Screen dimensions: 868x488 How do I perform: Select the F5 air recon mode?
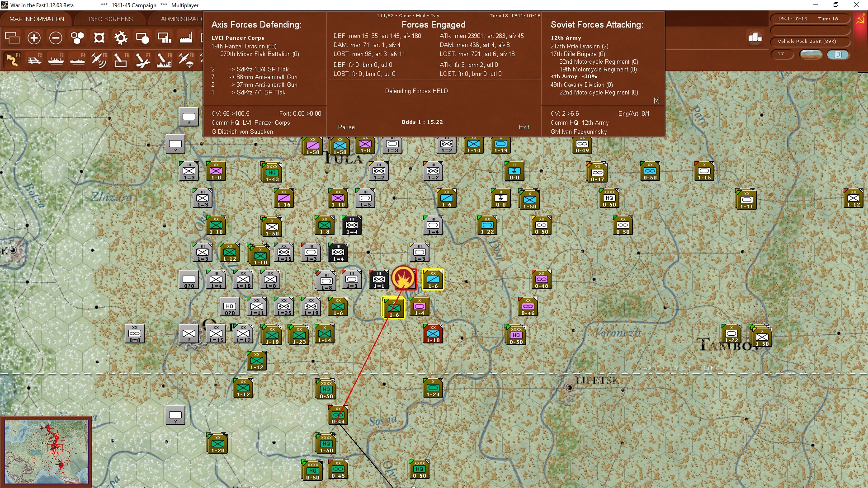(99, 60)
